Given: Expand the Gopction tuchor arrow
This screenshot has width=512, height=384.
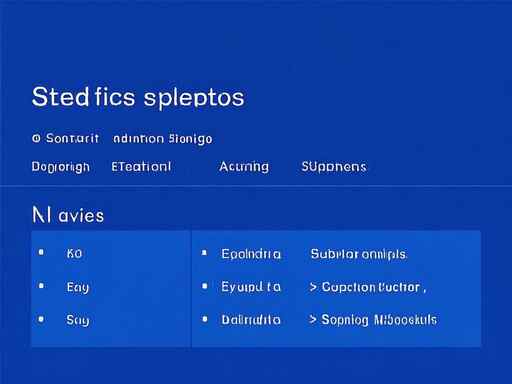Looking at the screenshot, I should (313, 287).
